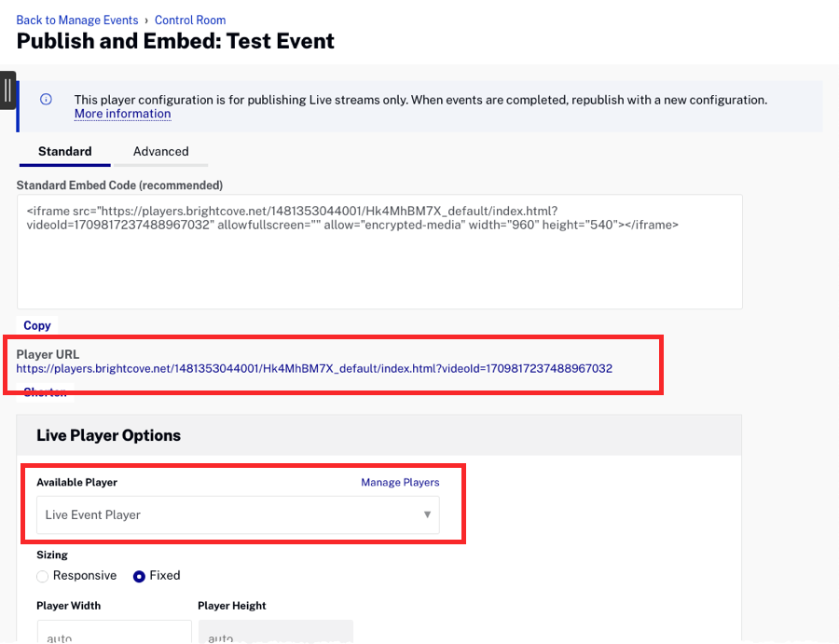Go back to Manage Events

click(77, 20)
